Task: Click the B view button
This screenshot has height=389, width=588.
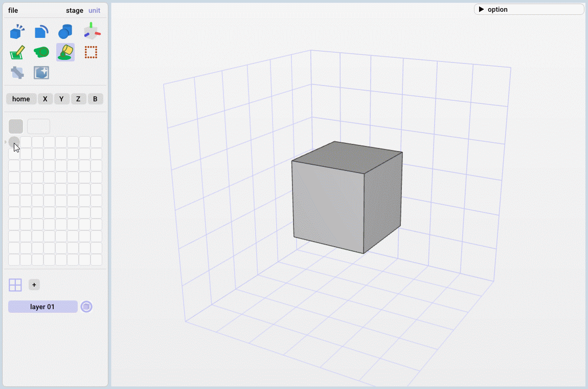Action: [x=95, y=99]
